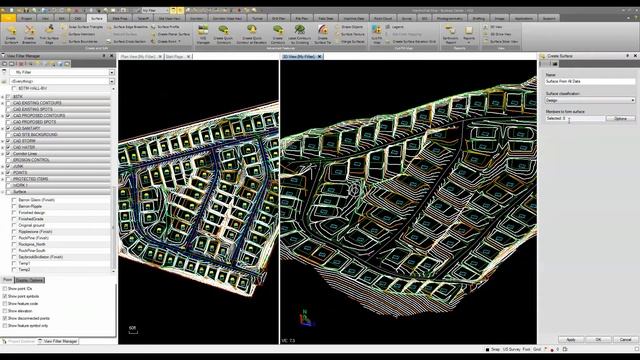Toggle CAD SANITARY layer checkbox
This screenshot has height=360, width=640.
click(x=8, y=128)
